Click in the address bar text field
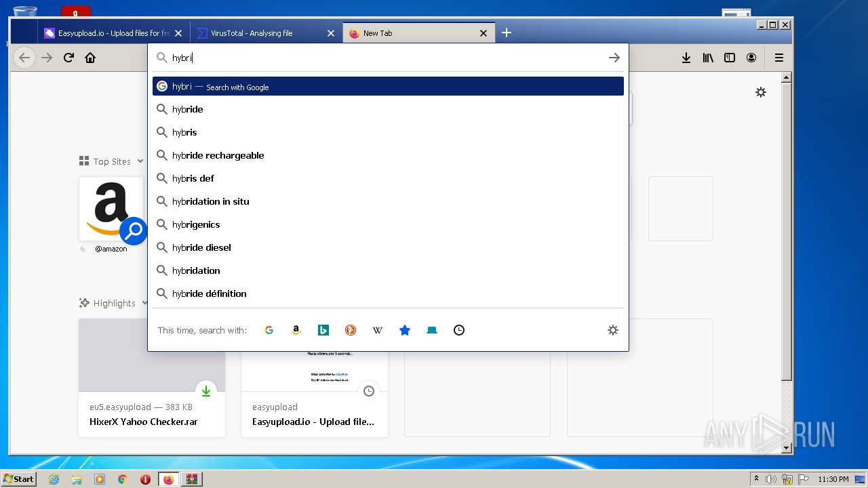Viewport: 868px width, 488px height. (387, 58)
